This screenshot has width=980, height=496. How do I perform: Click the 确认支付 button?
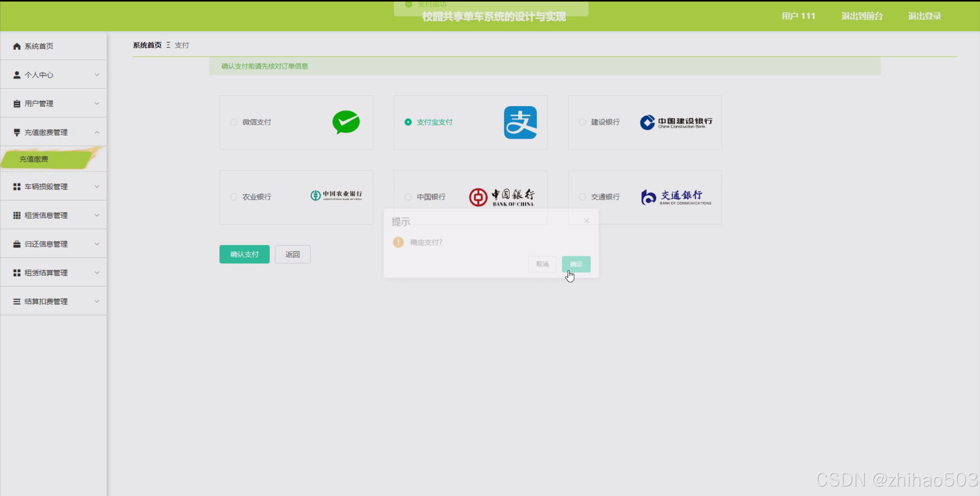(244, 254)
